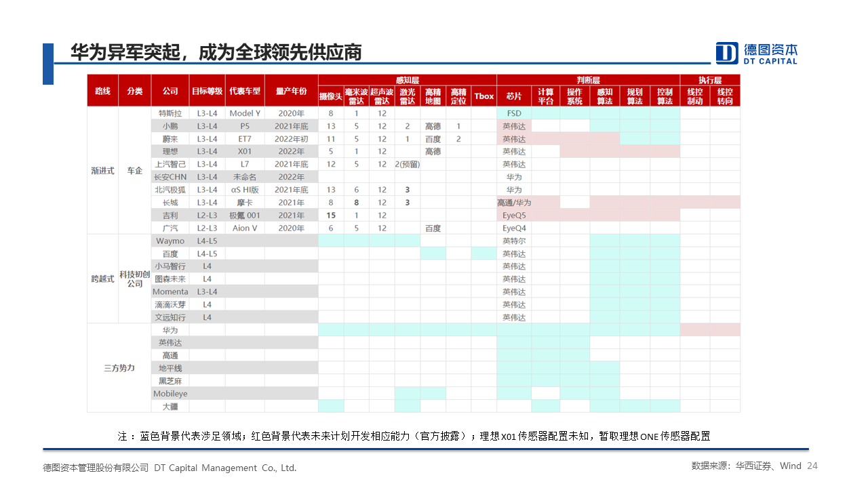Image resolution: width=868 pixels, height=488 pixels.
Task: Select the 小鹏 company cell
Action: (170, 126)
